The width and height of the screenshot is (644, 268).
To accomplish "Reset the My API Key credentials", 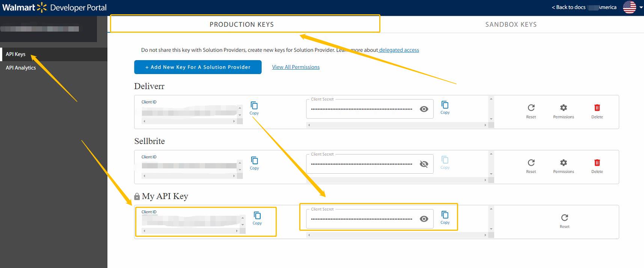I will click(x=564, y=221).
